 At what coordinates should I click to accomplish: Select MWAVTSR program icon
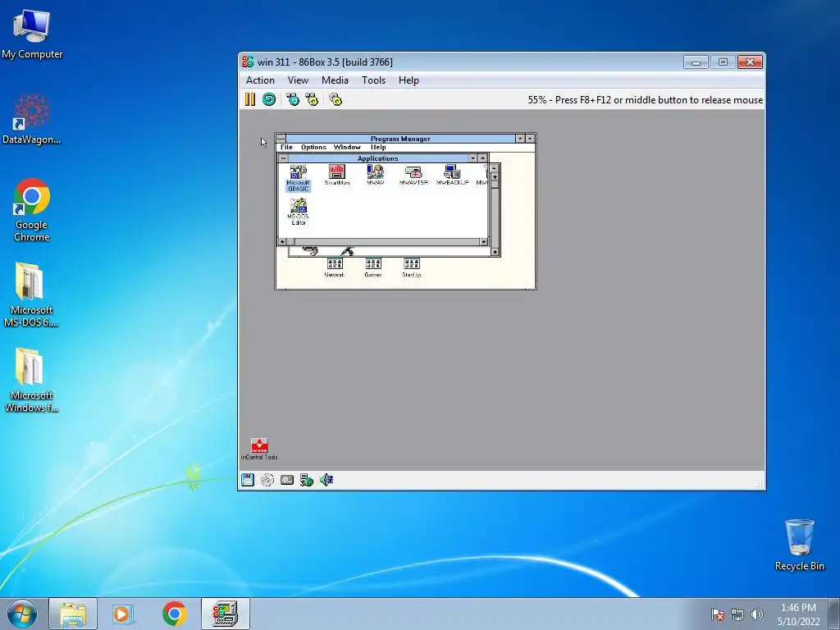pyautogui.click(x=413, y=176)
